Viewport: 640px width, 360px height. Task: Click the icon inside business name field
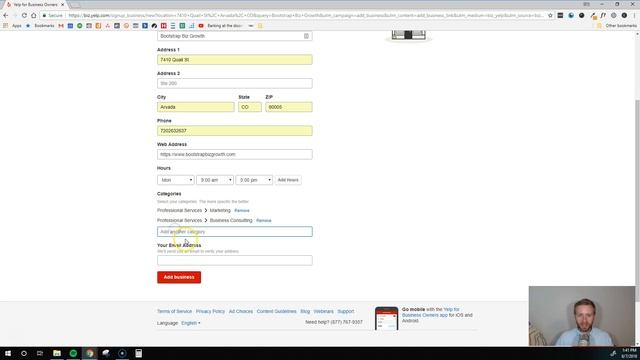306,36
